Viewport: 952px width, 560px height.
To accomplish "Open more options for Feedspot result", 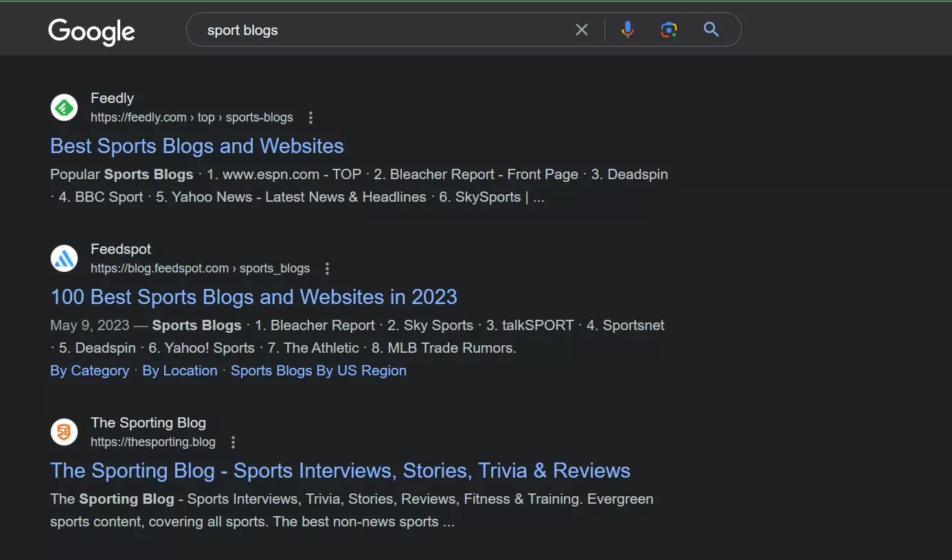I will pos(328,268).
